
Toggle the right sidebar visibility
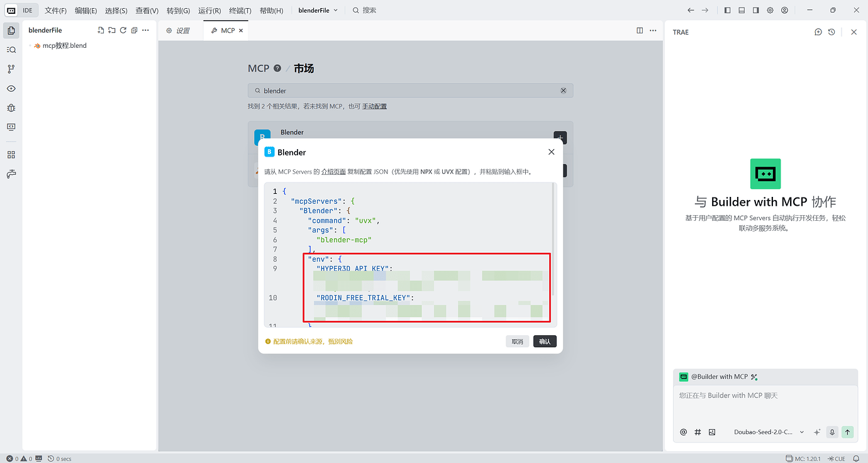point(755,10)
